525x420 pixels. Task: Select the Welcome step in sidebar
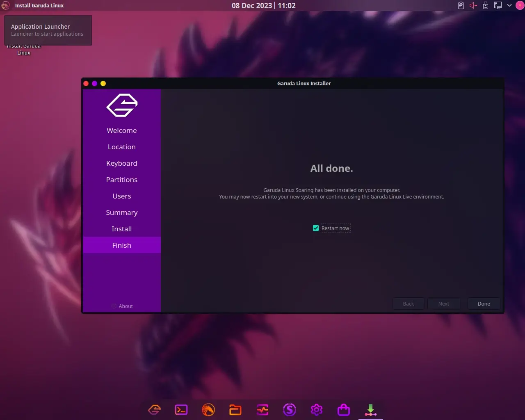(x=122, y=130)
